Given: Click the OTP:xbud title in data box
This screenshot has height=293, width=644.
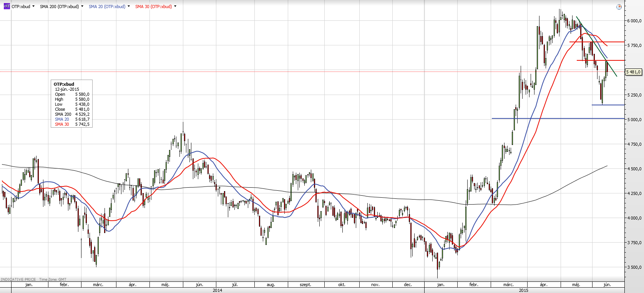Looking at the screenshot, I should pyautogui.click(x=64, y=84).
